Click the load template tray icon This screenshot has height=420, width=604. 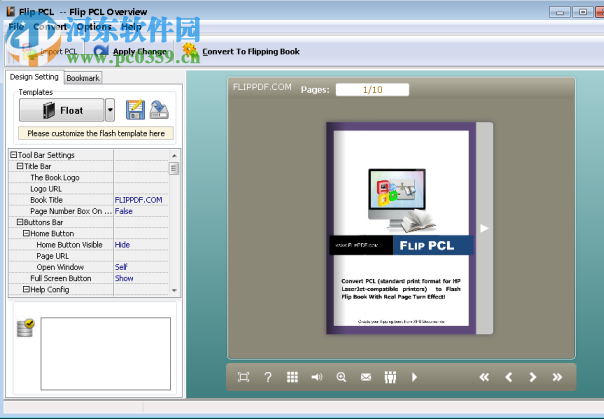[x=159, y=110]
